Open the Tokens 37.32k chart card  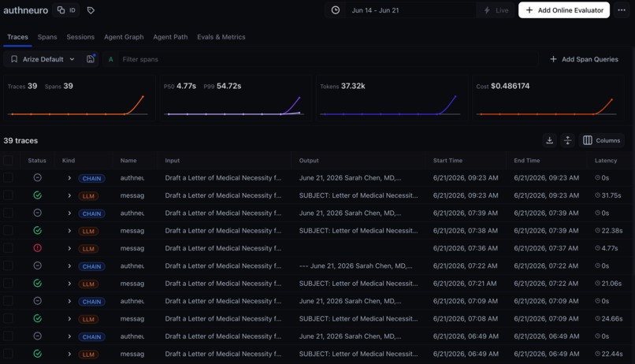pos(392,98)
